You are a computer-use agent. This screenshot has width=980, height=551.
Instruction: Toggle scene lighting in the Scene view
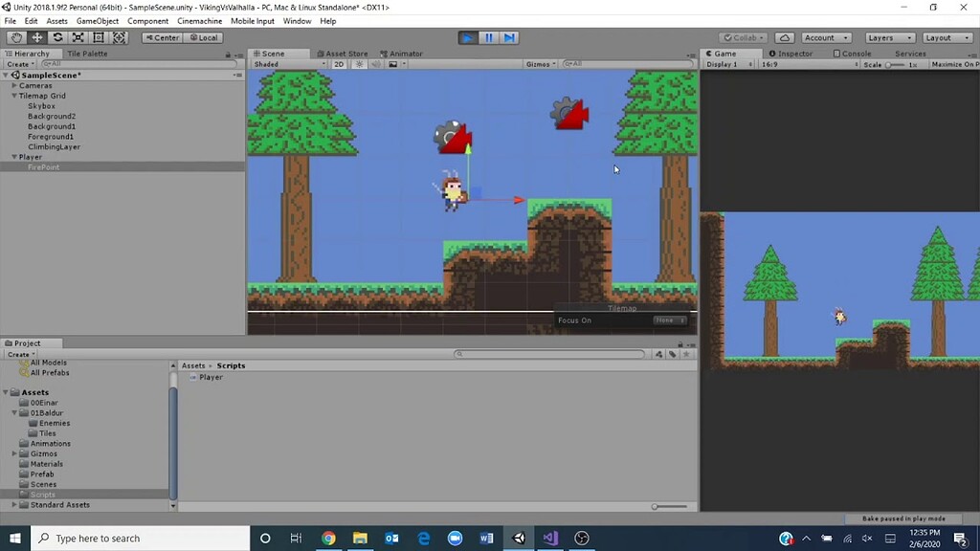(x=359, y=64)
